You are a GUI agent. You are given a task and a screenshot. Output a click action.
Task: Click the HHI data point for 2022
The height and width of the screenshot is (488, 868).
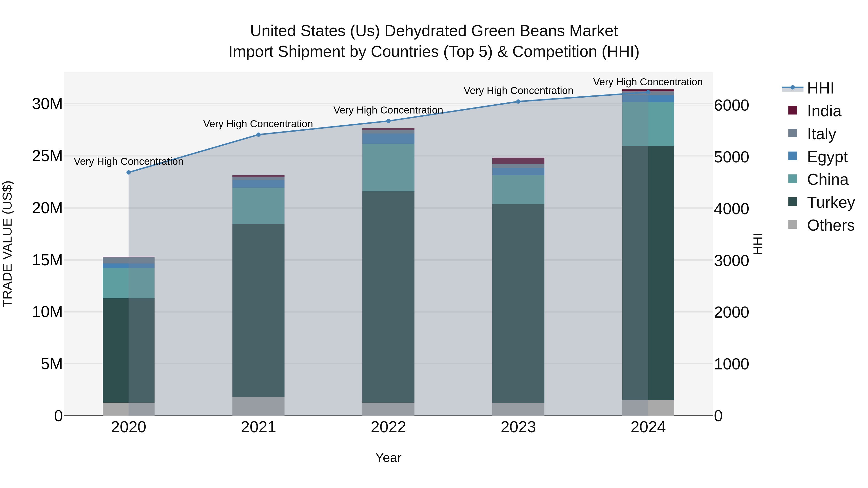coord(388,121)
